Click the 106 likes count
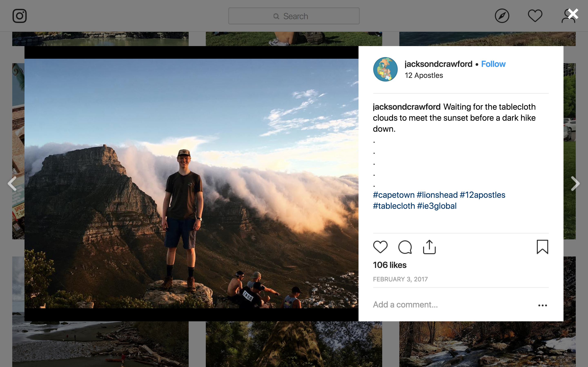 390,265
